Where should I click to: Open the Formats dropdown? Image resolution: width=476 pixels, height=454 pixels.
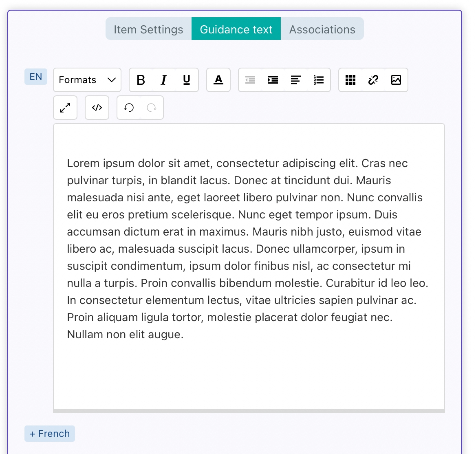pyautogui.click(x=87, y=80)
